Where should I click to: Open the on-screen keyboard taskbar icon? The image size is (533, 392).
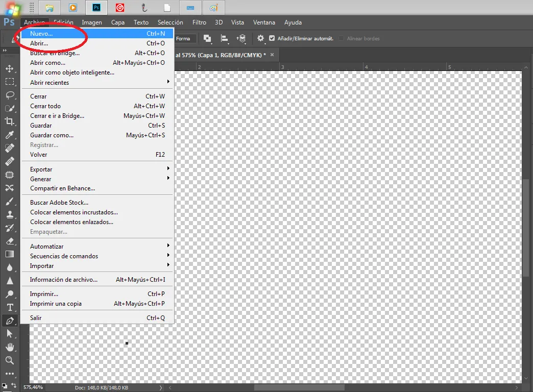190,8
